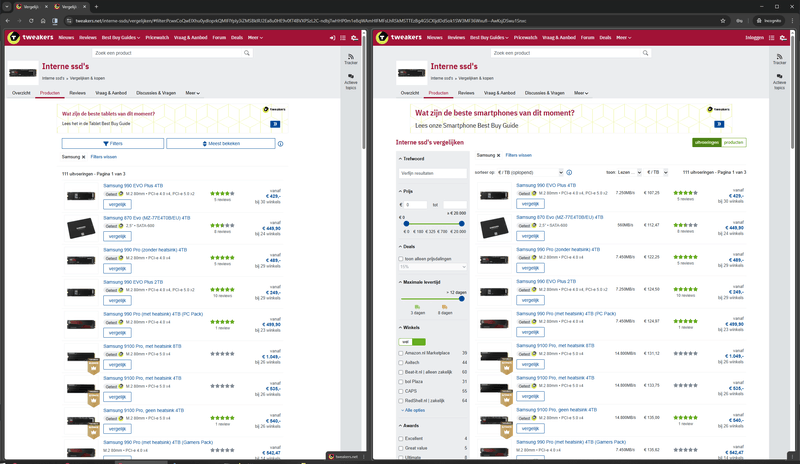The height and width of the screenshot is (464, 800).
Task: Click the price slider maximum handle
Action: [461, 224]
